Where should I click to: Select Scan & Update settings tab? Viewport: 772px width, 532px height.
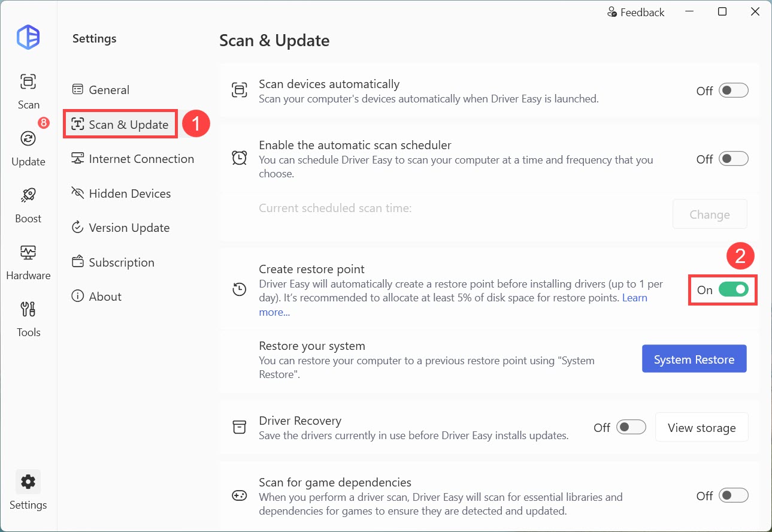(120, 124)
